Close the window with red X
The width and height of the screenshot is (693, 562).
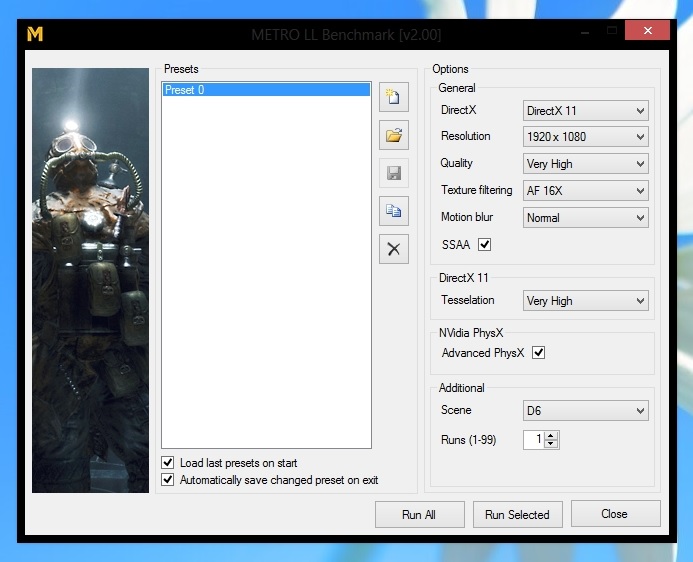(647, 30)
